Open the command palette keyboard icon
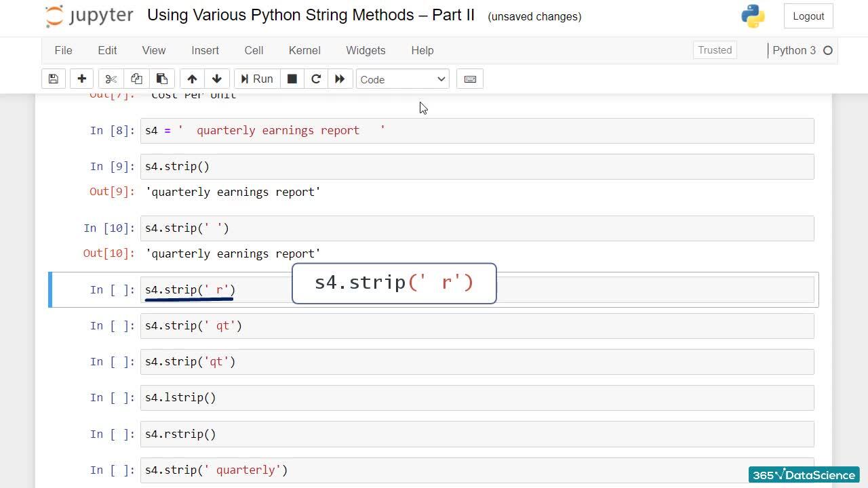The image size is (868, 488). tap(470, 79)
